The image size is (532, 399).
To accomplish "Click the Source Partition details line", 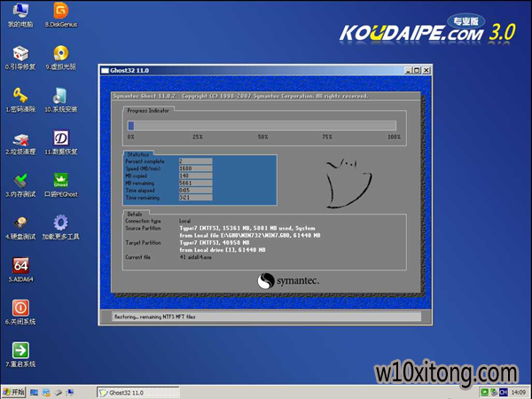I will point(247,228).
